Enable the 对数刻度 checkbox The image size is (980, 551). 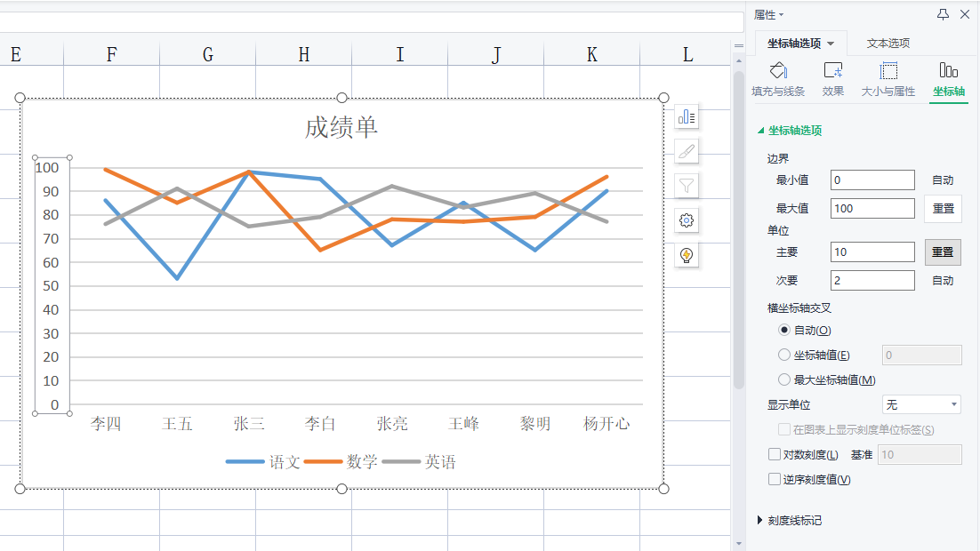(774, 453)
